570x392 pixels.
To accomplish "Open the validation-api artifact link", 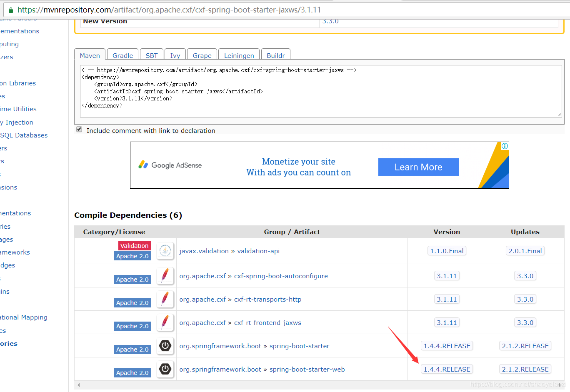I will [x=258, y=251].
